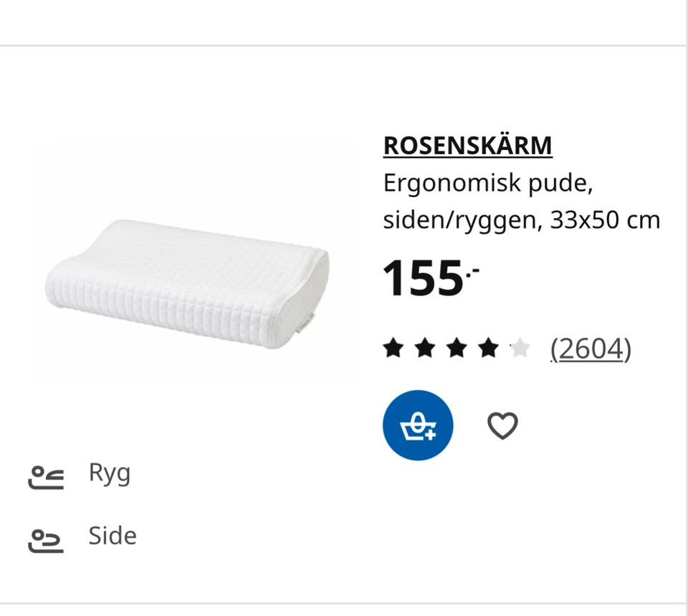Add ROSENSKÄRM pillow to shopping basket

click(418, 425)
